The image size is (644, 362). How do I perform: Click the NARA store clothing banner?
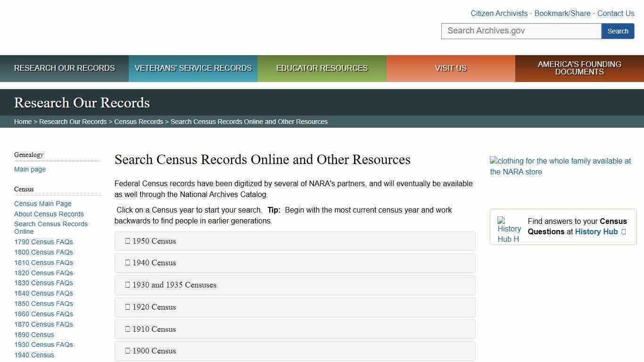tap(560, 166)
